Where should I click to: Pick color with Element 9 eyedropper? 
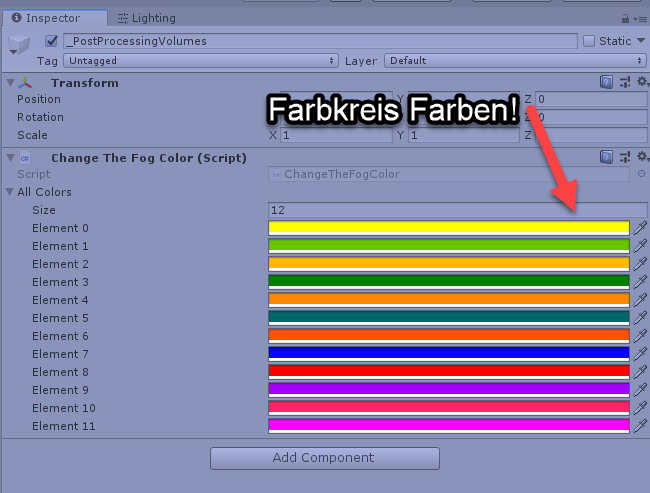(640, 390)
